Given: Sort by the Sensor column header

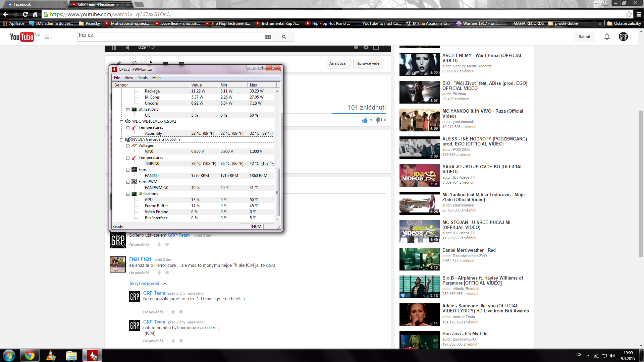Looking at the screenshot, I should click(150, 85).
